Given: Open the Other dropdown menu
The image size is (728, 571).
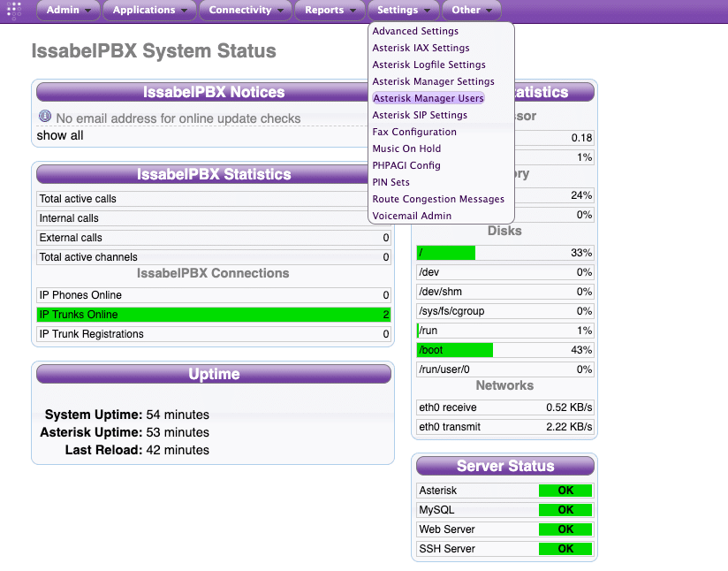Looking at the screenshot, I should (472, 11).
